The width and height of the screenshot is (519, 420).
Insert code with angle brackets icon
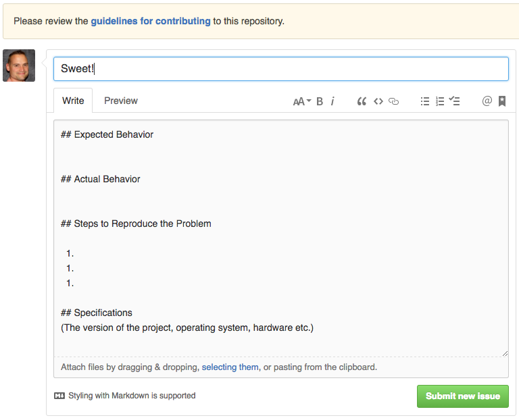click(x=378, y=101)
